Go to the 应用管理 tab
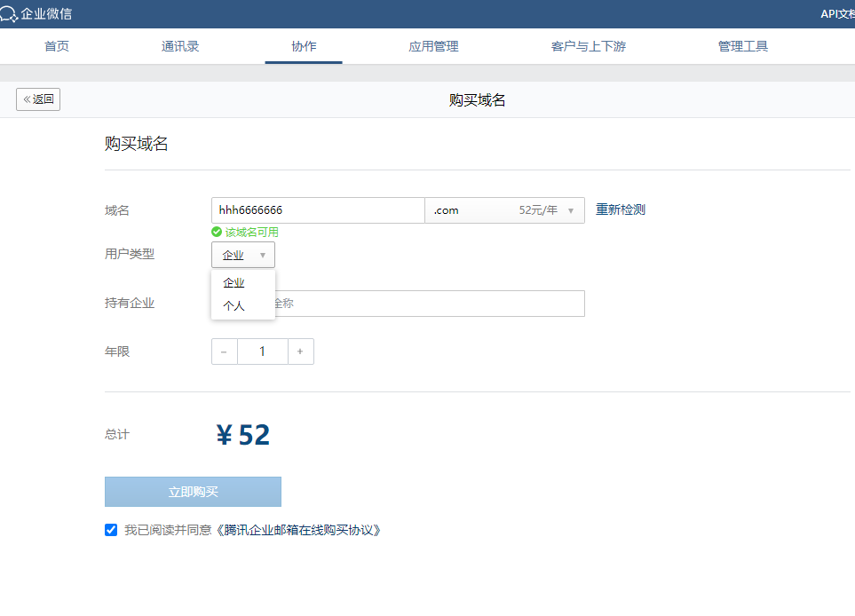Image resolution: width=855 pixels, height=616 pixels. pos(433,46)
